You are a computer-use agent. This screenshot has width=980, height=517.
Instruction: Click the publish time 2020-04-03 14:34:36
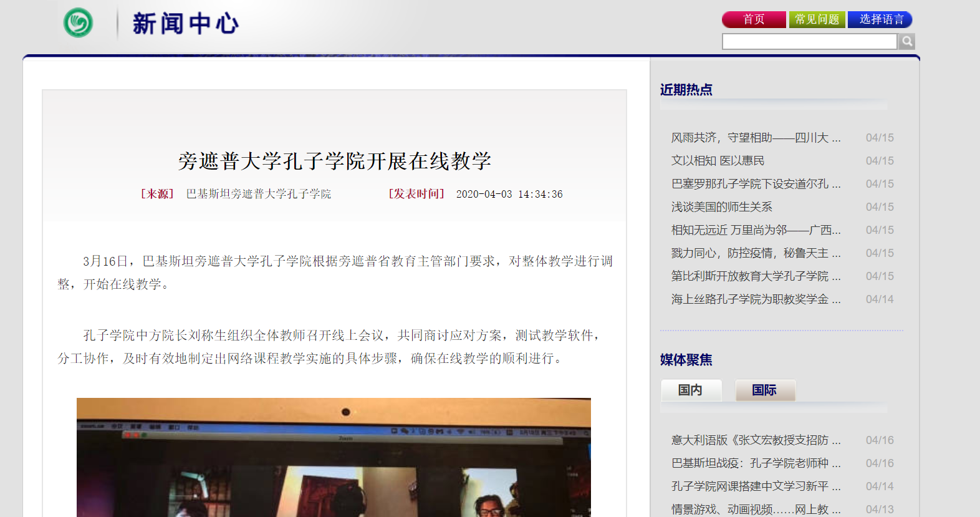(509, 194)
